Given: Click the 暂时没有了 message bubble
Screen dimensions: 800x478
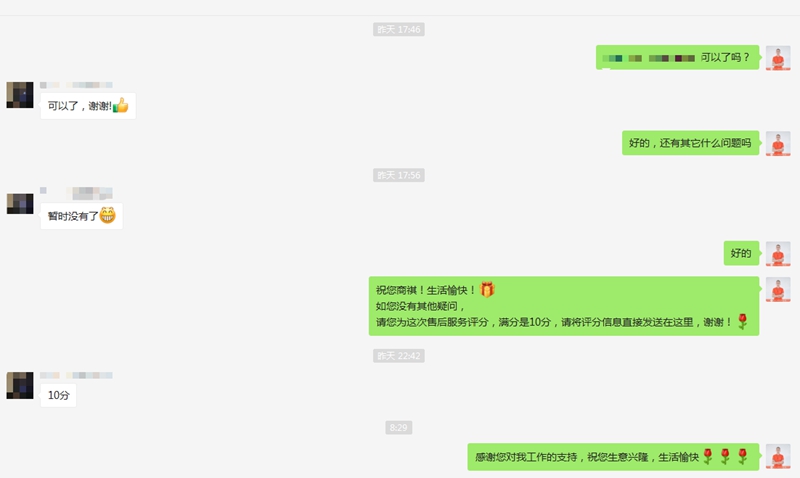Looking at the screenshot, I should pos(82,216).
